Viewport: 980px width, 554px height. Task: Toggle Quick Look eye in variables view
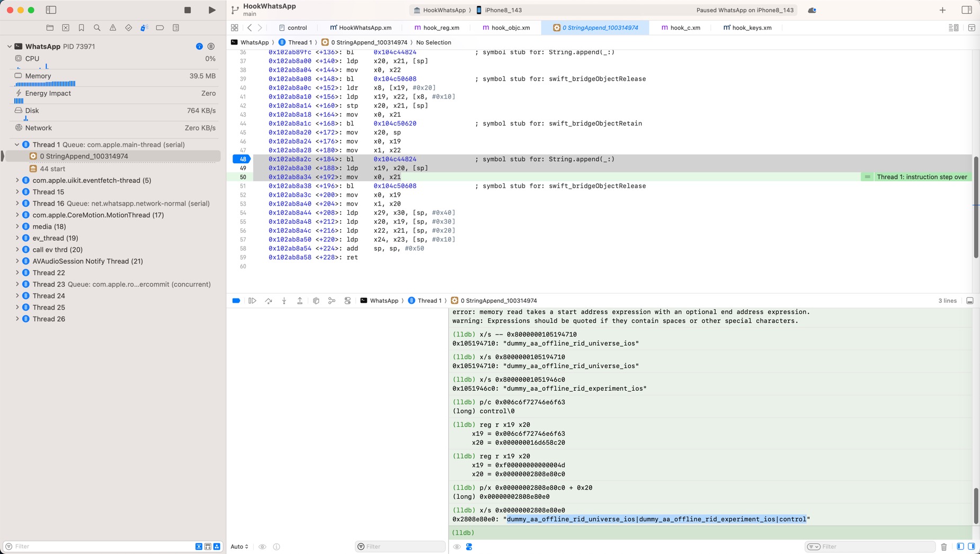pos(263,547)
